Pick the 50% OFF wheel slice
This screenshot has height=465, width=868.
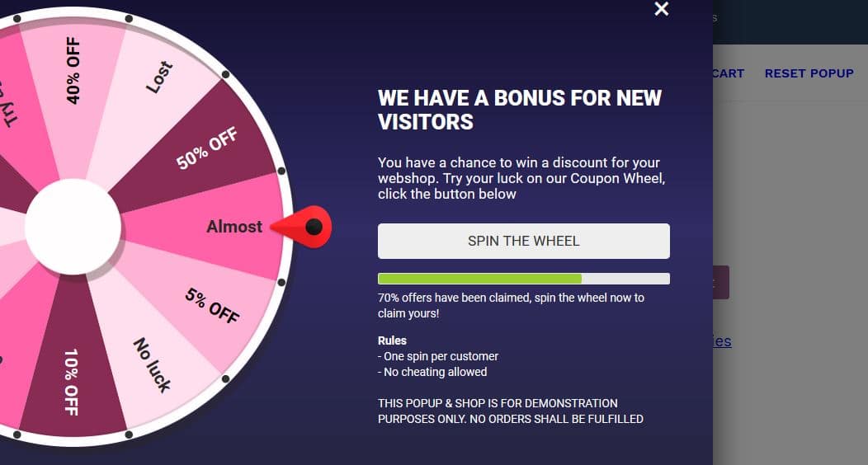click(207, 149)
